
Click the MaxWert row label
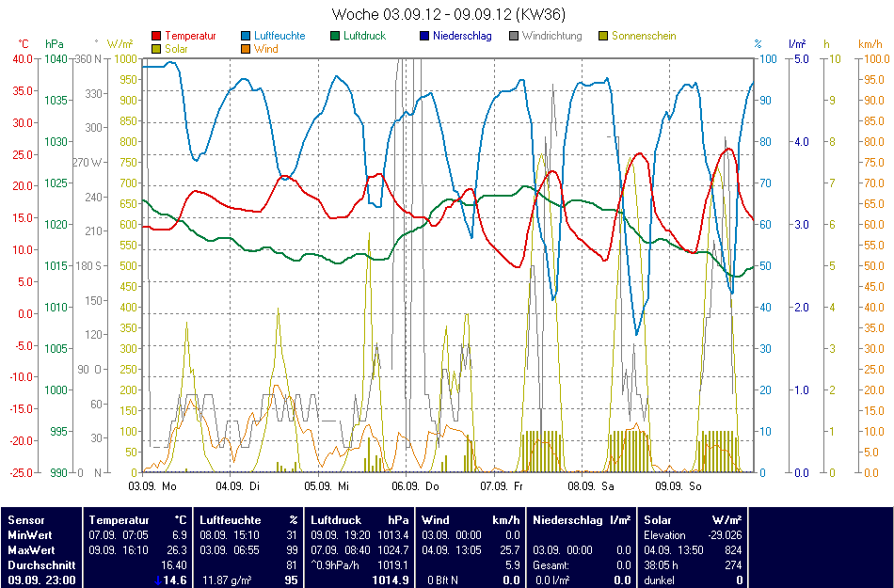click(x=31, y=550)
